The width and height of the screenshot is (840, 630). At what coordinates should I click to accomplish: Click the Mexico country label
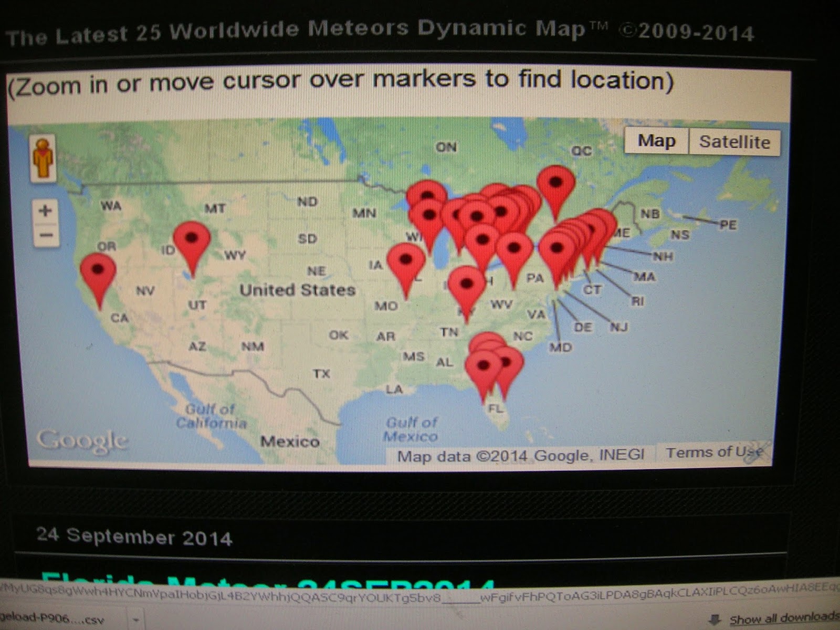pyautogui.click(x=290, y=442)
